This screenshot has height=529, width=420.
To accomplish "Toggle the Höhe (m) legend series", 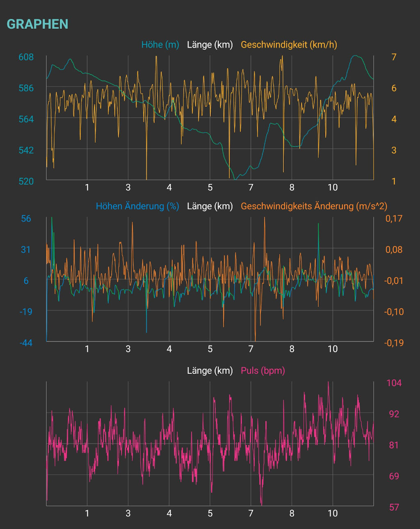I will coord(160,45).
